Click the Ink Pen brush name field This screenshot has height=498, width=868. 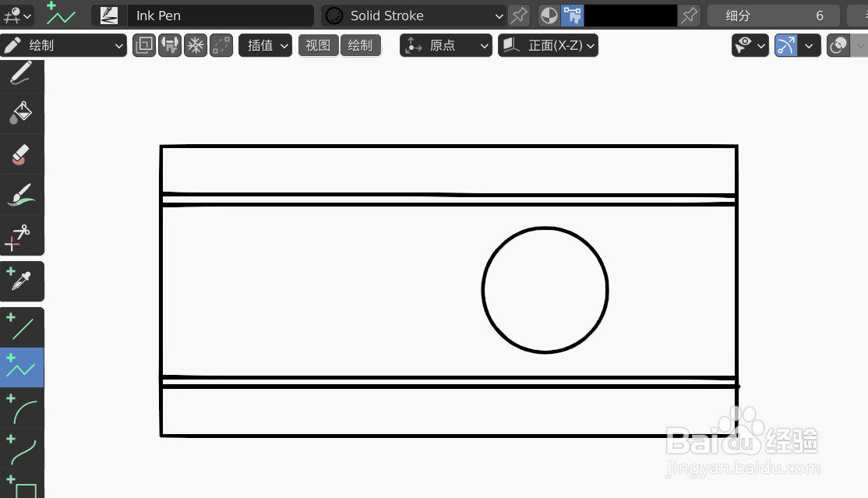pyautogui.click(x=221, y=16)
